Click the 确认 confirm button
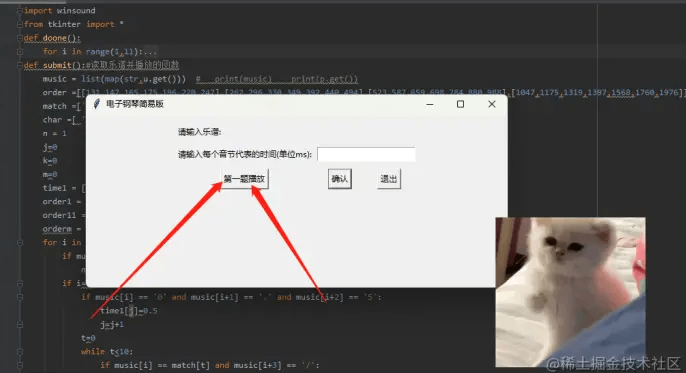The image size is (686, 373). click(x=340, y=179)
